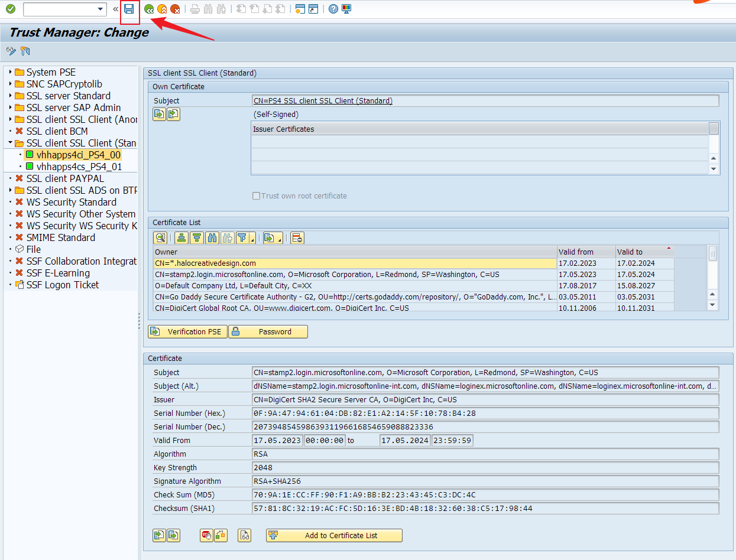The width and height of the screenshot is (736, 560).
Task: Tick Trust own root certificate checkbox
Action: pyautogui.click(x=257, y=196)
